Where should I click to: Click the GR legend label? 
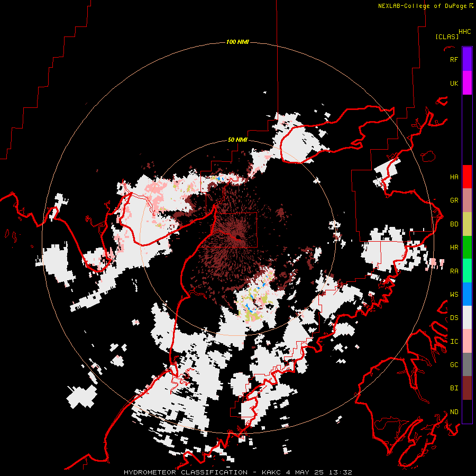coord(454,200)
